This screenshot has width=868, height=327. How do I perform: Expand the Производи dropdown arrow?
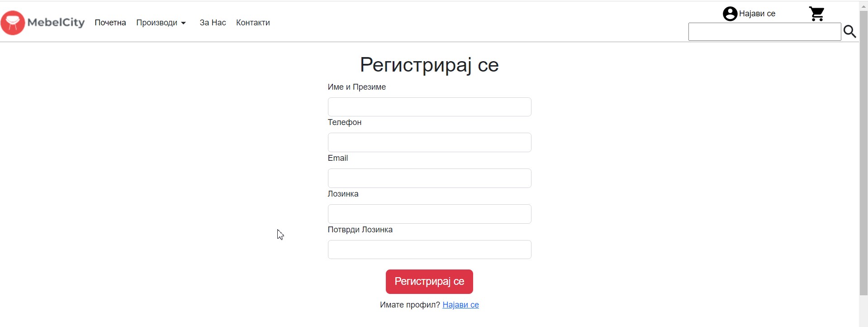183,23
